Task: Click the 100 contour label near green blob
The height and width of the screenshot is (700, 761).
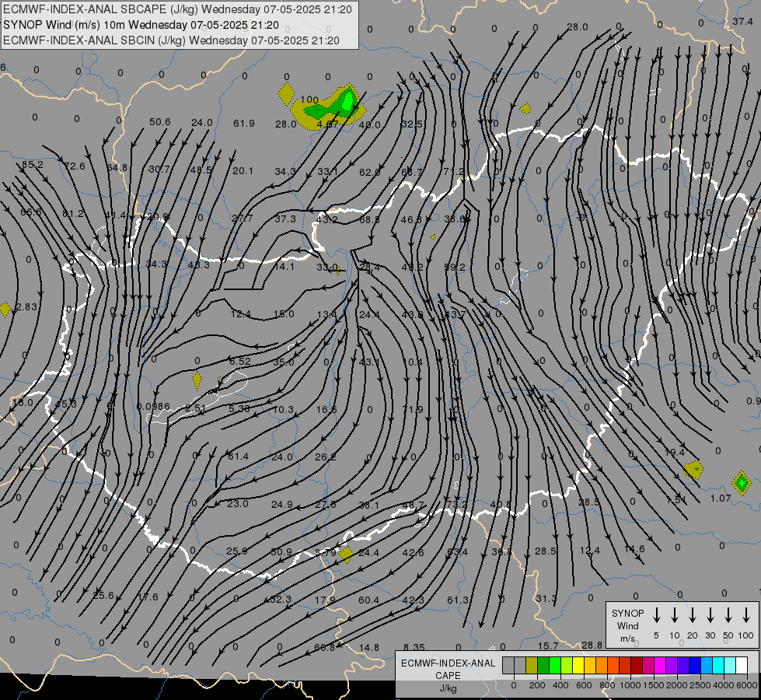Action: pyautogui.click(x=309, y=100)
